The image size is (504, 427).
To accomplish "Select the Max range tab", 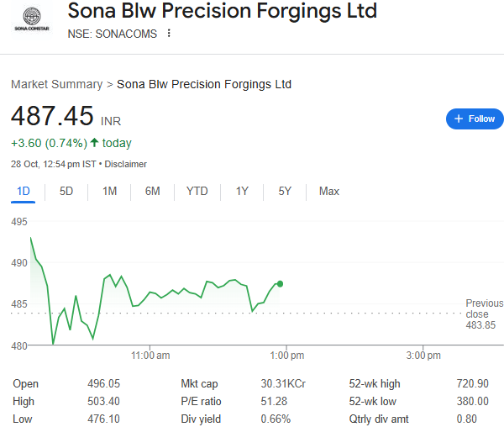I will pyautogui.click(x=328, y=192).
